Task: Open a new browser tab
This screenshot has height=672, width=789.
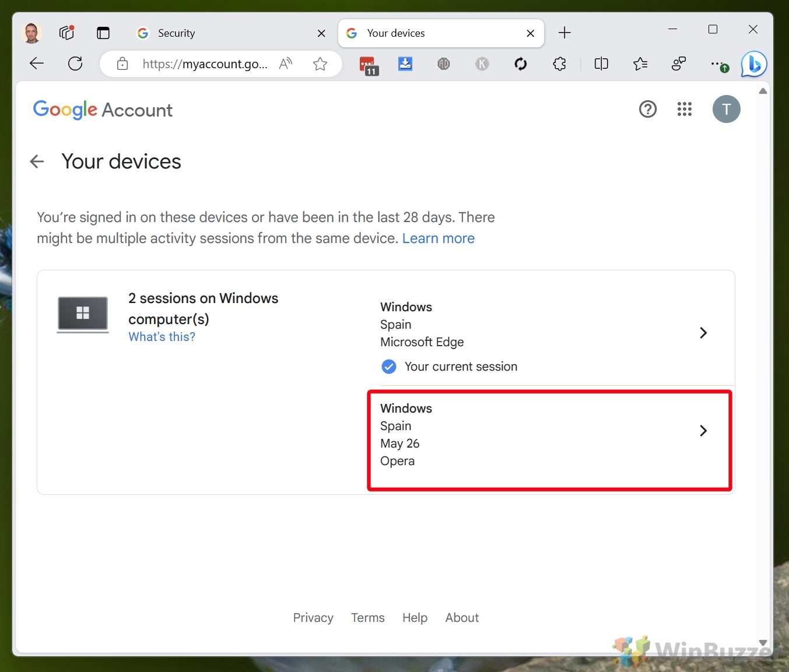Action: 564,33
